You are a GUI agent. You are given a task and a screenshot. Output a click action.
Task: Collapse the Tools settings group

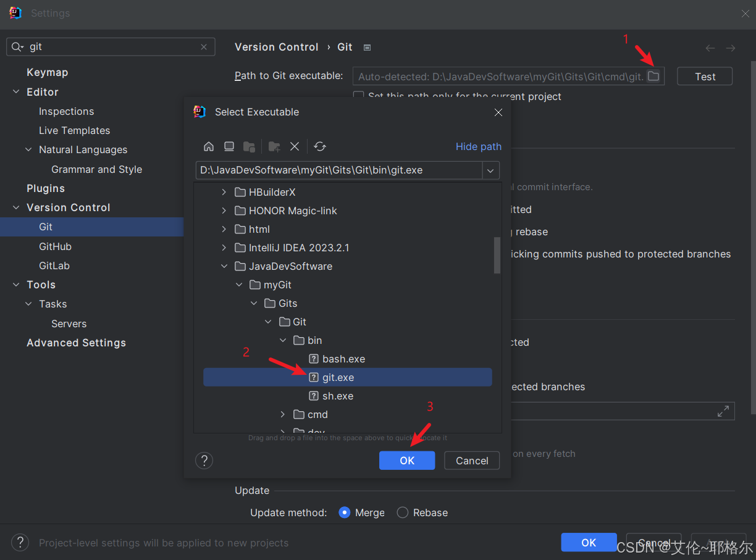[x=16, y=285]
